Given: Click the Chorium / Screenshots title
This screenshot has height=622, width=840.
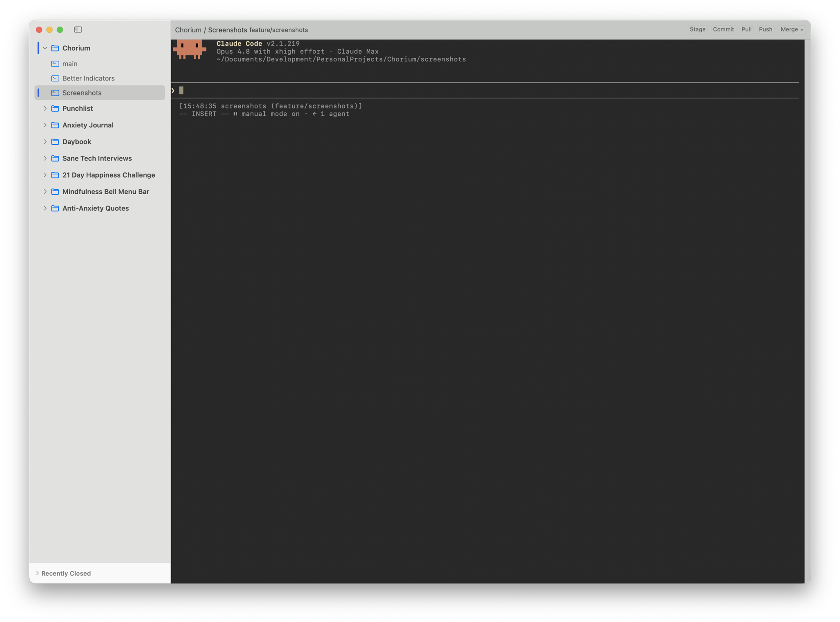Looking at the screenshot, I should (x=211, y=30).
